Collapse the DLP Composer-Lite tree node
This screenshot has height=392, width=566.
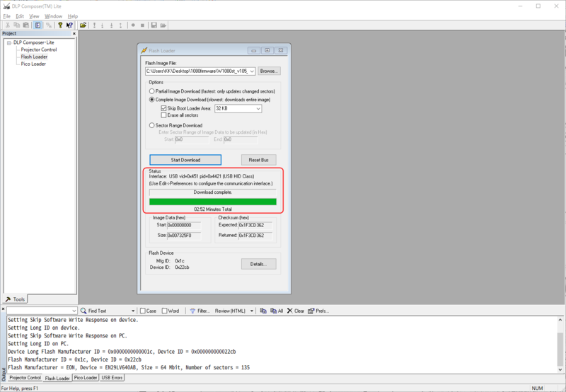[x=9, y=42]
